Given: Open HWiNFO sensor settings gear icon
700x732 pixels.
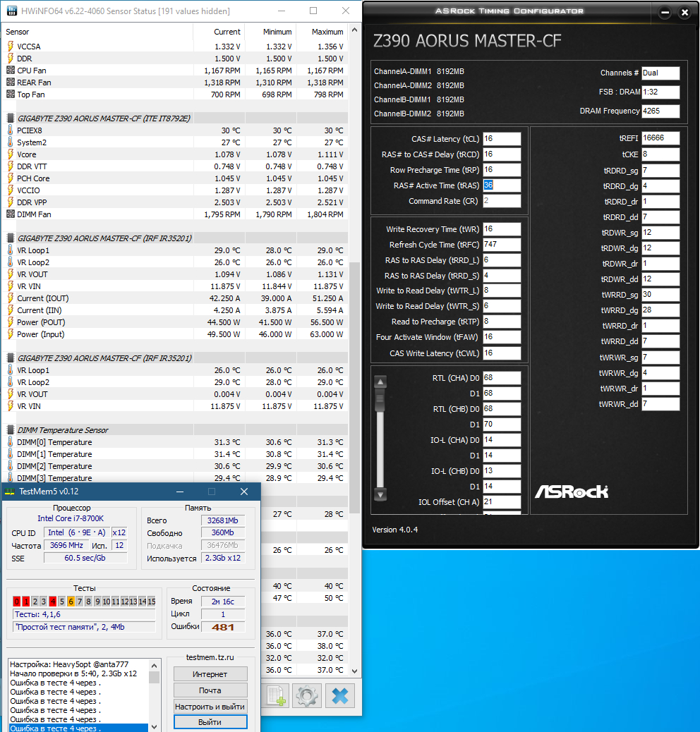Looking at the screenshot, I should (x=307, y=696).
